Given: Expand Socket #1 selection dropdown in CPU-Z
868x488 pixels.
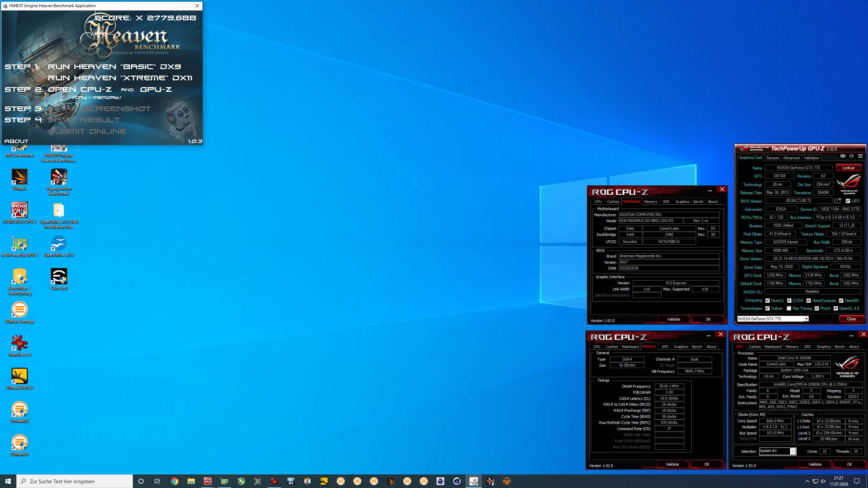Looking at the screenshot, I should 793,451.
